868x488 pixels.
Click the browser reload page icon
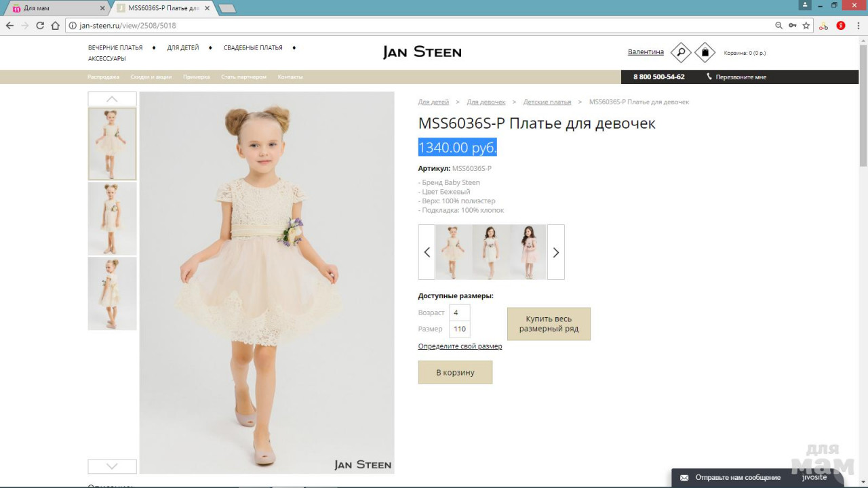(40, 26)
